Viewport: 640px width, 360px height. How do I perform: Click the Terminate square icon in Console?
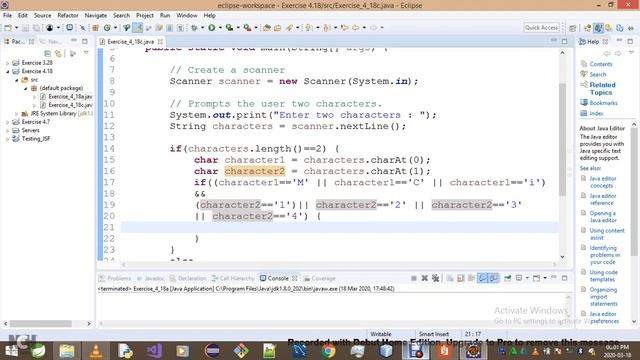coord(414,278)
